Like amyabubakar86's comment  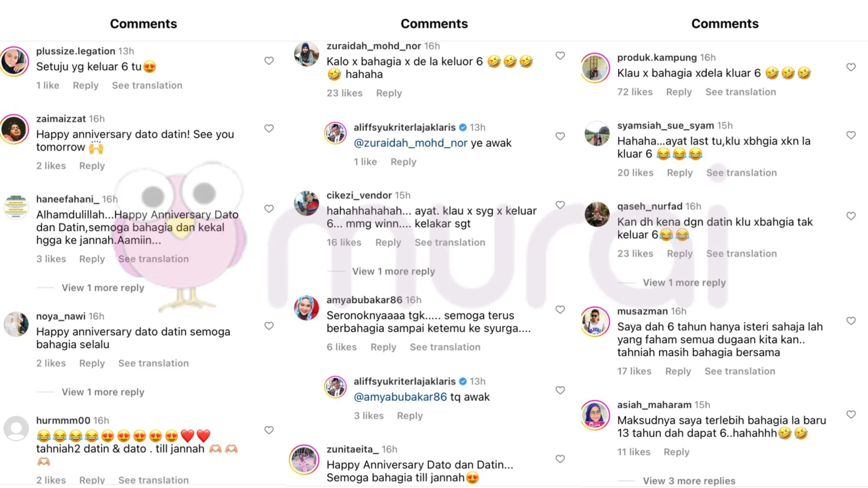560,310
